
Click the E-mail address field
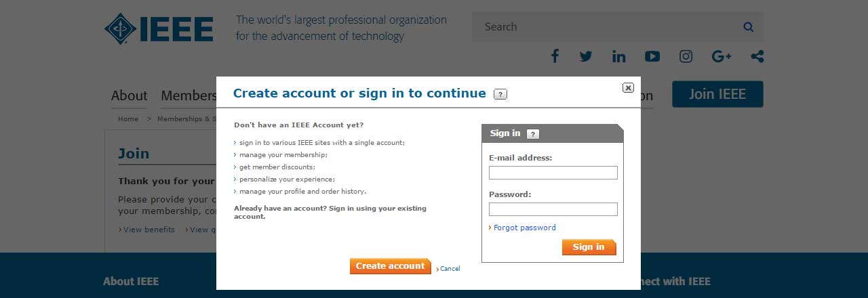click(x=553, y=173)
